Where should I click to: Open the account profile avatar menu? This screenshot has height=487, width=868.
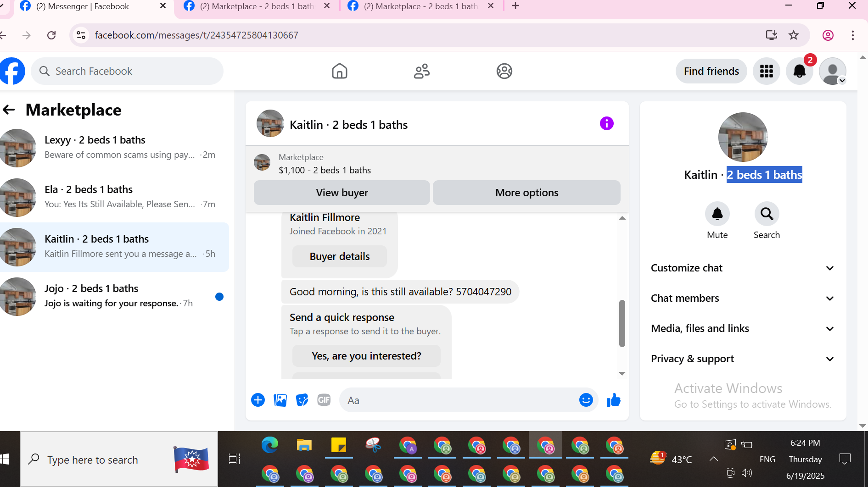click(x=833, y=71)
